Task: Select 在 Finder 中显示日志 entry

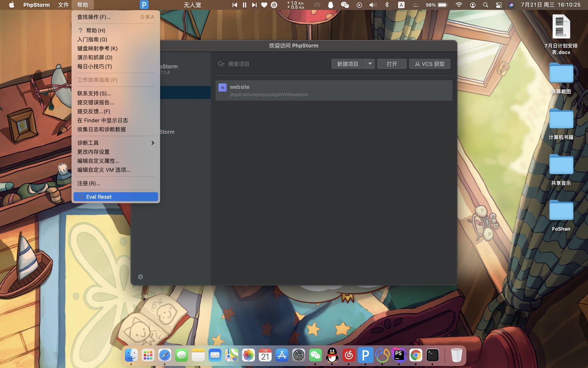Action: (x=116, y=120)
